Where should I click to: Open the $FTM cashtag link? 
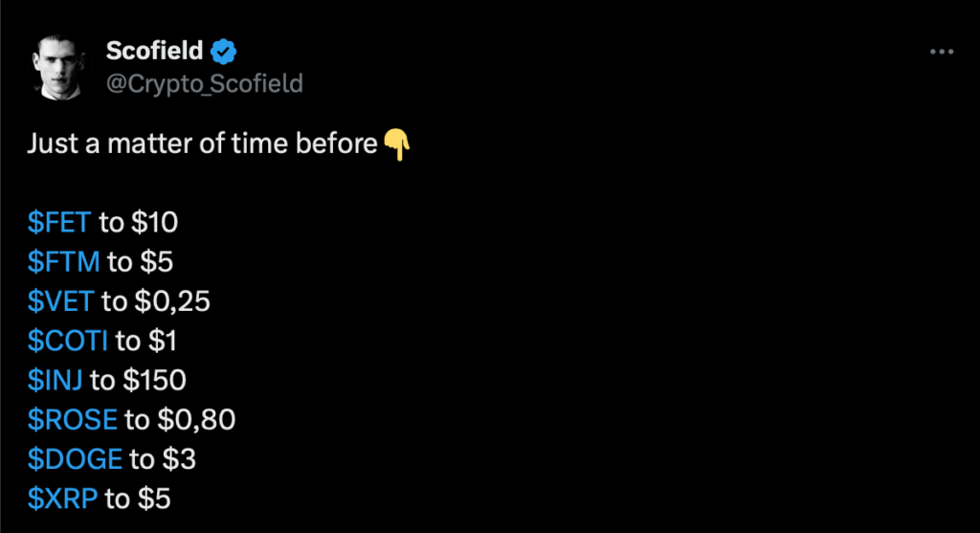pyautogui.click(x=63, y=262)
